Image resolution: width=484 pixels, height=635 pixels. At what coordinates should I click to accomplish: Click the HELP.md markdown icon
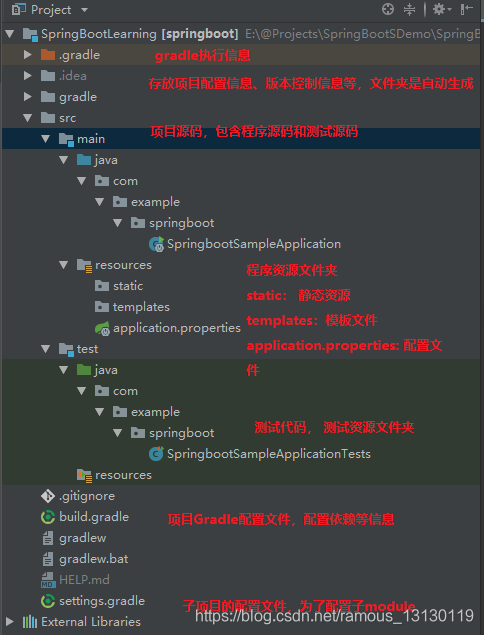coord(48,580)
